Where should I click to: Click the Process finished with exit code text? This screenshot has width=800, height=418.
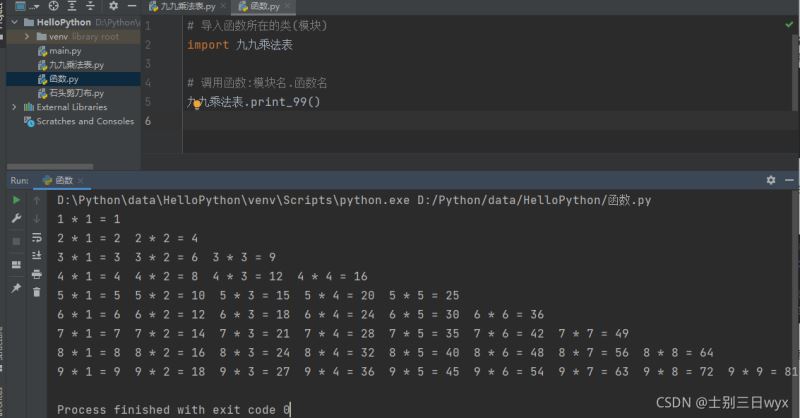pos(174,410)
